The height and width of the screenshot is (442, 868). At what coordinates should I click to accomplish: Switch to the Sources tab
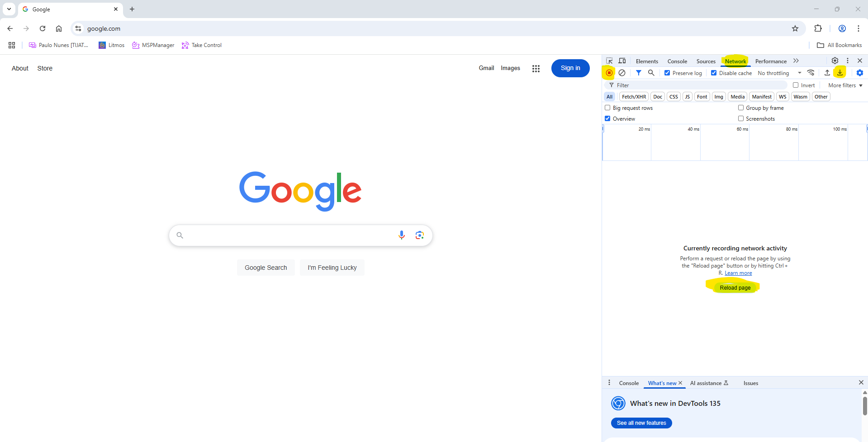click(x=706, y=61)
